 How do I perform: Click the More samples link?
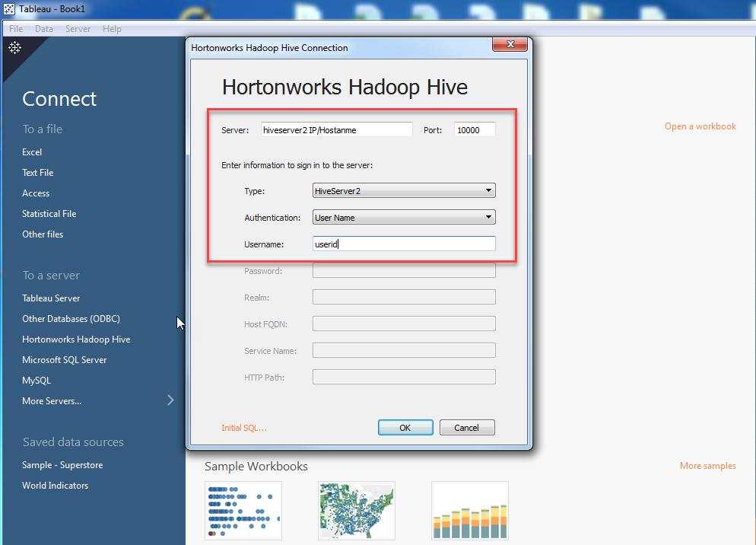click(707, 465)
